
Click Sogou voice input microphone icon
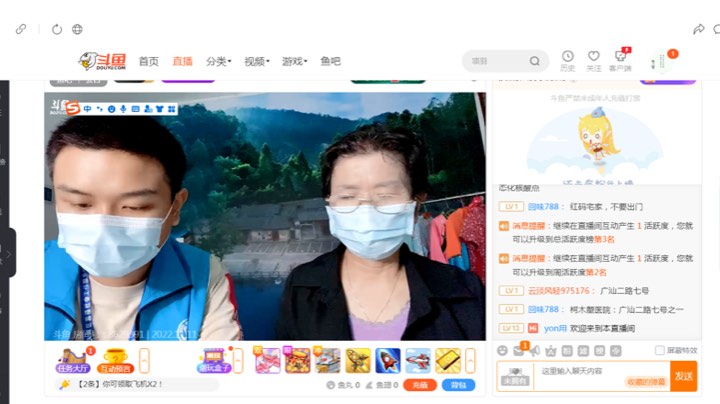coord(123,109)
